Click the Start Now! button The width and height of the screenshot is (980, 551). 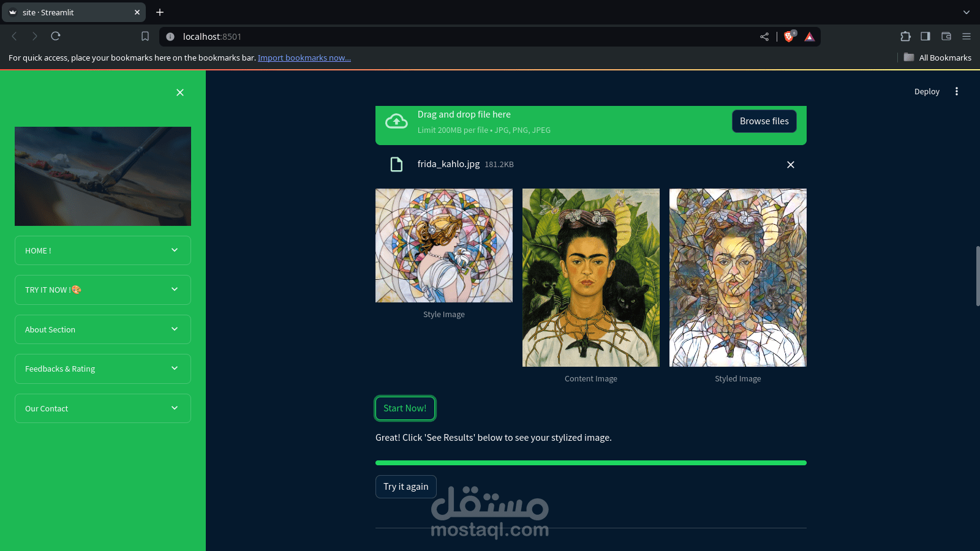[x=405, y=408]
